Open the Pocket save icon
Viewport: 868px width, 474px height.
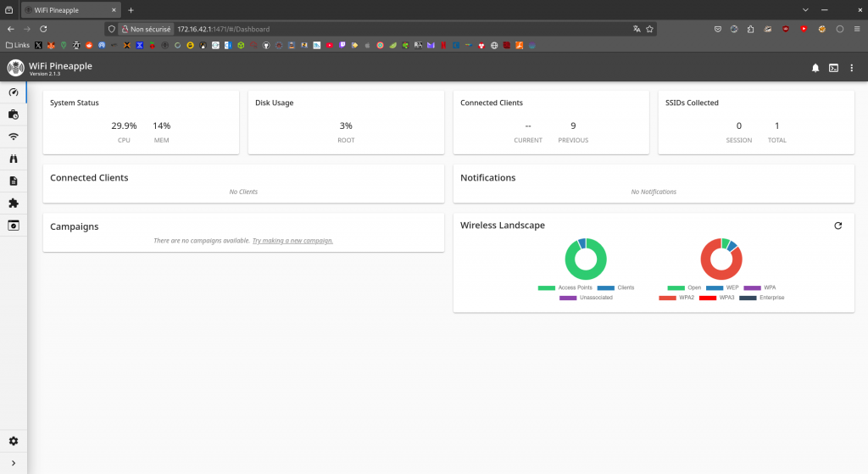pos(717,29)
